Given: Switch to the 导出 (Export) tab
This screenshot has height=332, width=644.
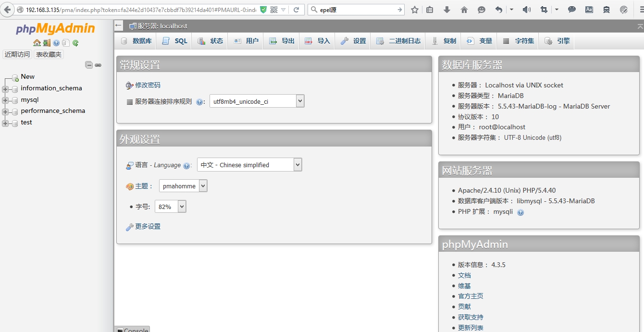Looking at the screenshot, I should (x=282, y=41).
